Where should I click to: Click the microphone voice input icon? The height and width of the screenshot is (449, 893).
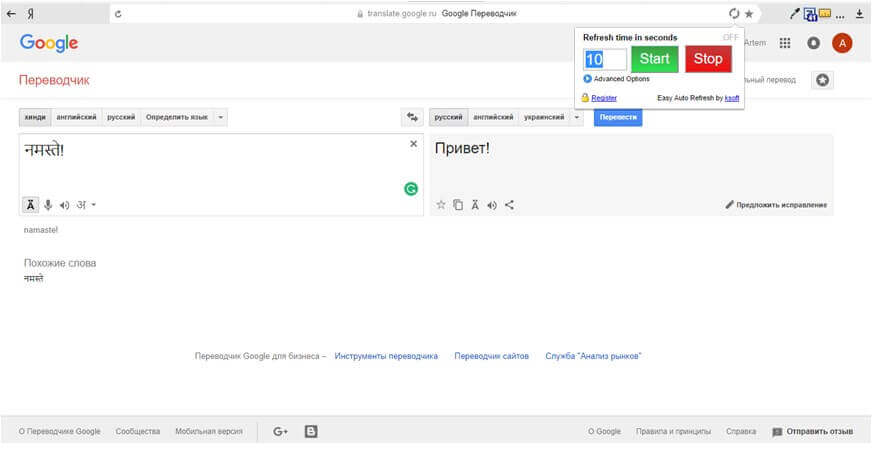48,205
